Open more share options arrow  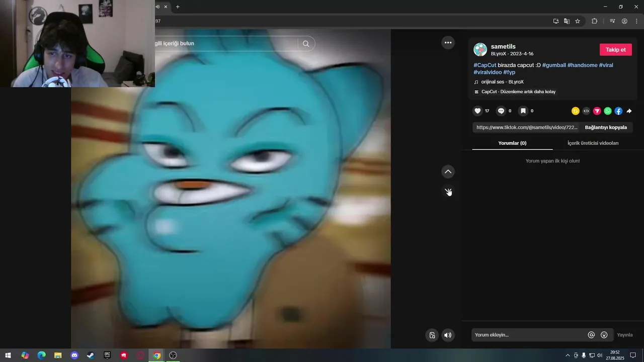click(629, 111)
